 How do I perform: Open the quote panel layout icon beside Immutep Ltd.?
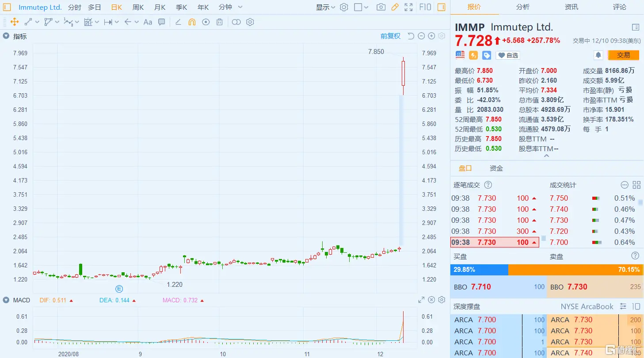click(636, 27)
